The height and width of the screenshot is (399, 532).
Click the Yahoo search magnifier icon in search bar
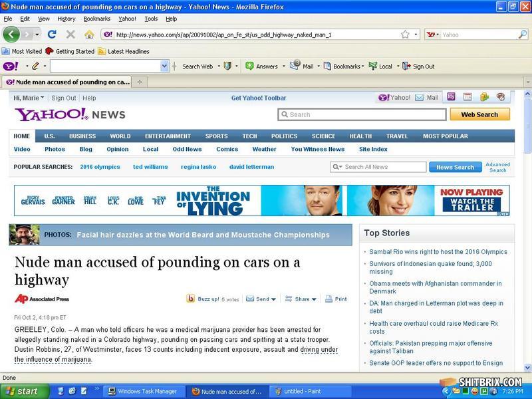click(x=523, y=35)
